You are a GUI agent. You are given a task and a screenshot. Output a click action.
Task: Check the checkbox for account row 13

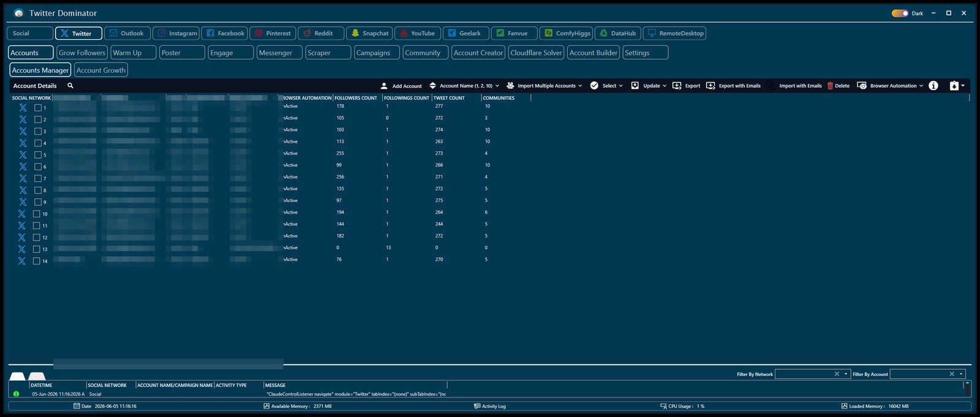tap(36, 249)
